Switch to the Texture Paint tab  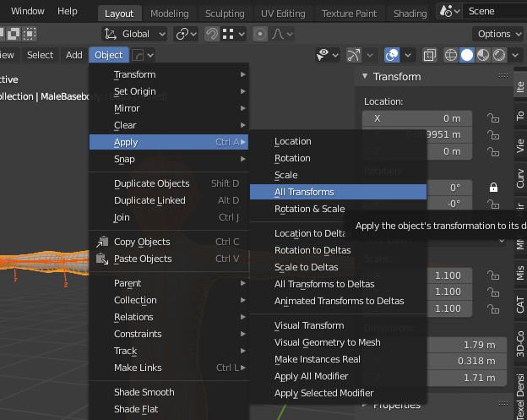point(349,14)
